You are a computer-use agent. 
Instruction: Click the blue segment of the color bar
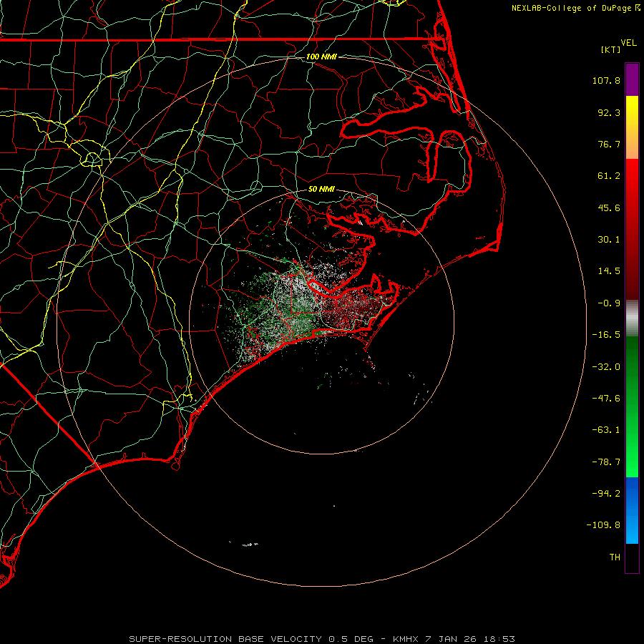(632, 510)
